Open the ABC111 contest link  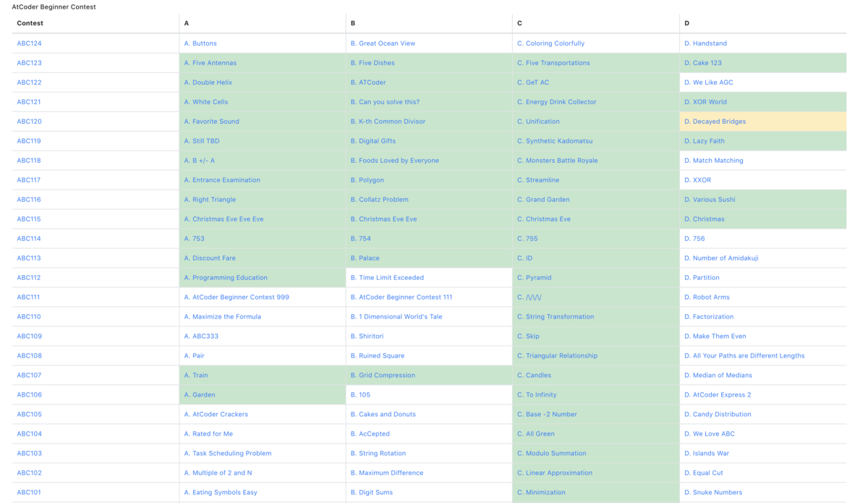(x=28, y=297)
